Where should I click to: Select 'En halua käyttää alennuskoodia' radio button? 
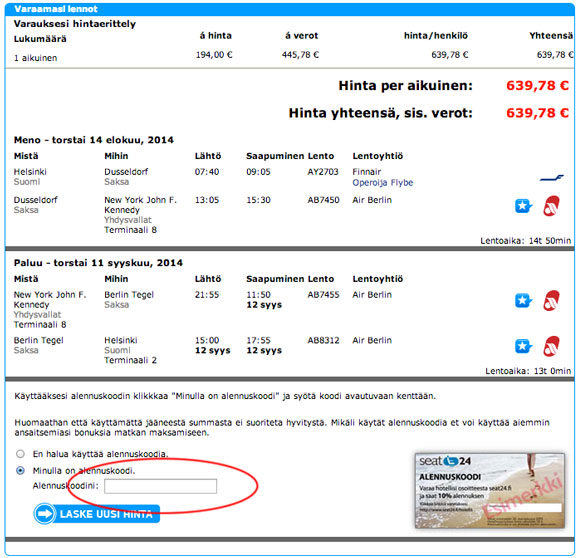21,454
